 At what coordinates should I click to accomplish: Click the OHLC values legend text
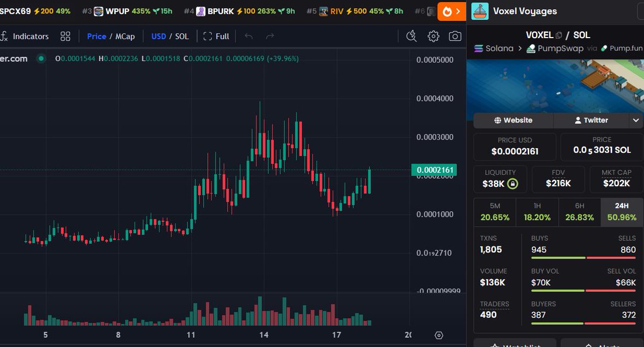(x=177, y=59)
